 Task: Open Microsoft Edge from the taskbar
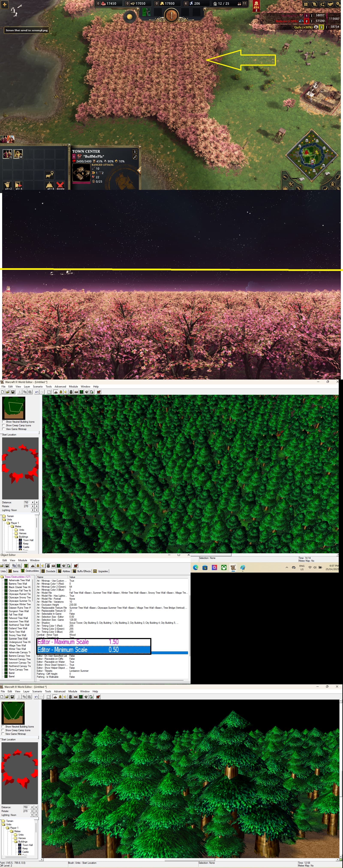pyautogui.click(x=196, y=568)
